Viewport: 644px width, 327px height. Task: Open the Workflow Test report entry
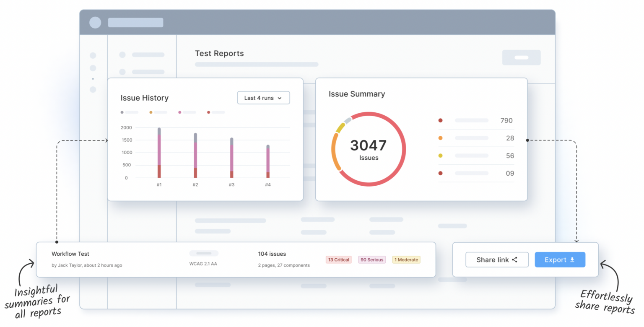[70, 254]
